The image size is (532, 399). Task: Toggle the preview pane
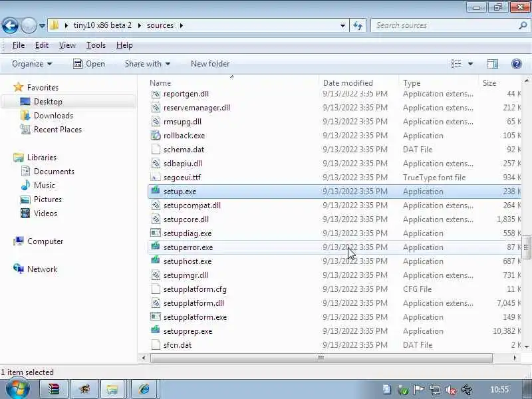click(492, 64)
